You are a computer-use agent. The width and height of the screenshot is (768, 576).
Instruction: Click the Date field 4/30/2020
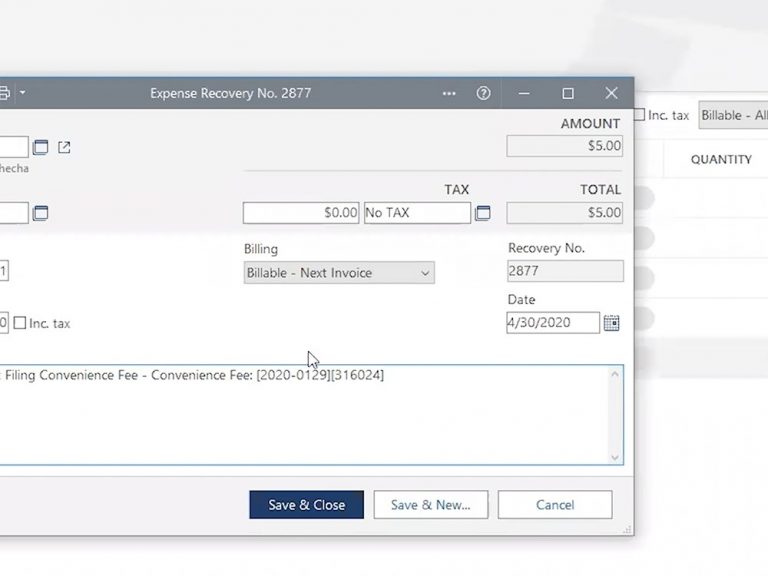tap(553, 323)
